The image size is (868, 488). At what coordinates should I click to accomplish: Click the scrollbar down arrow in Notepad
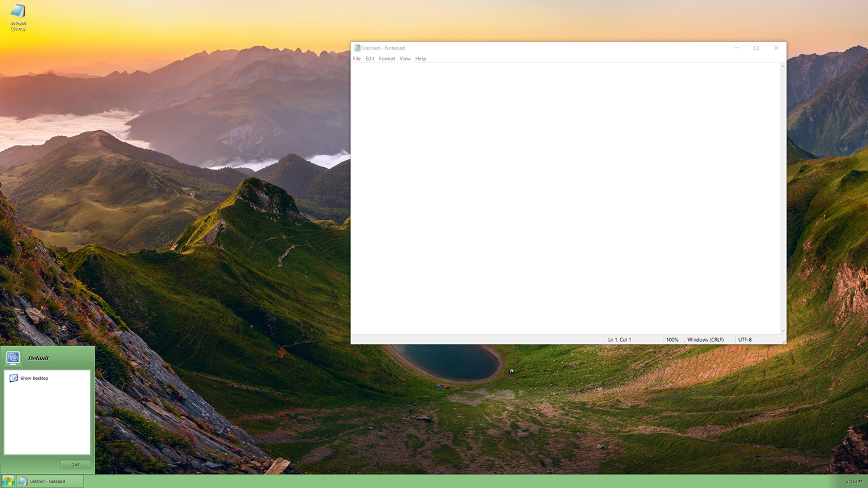(782, 329)
